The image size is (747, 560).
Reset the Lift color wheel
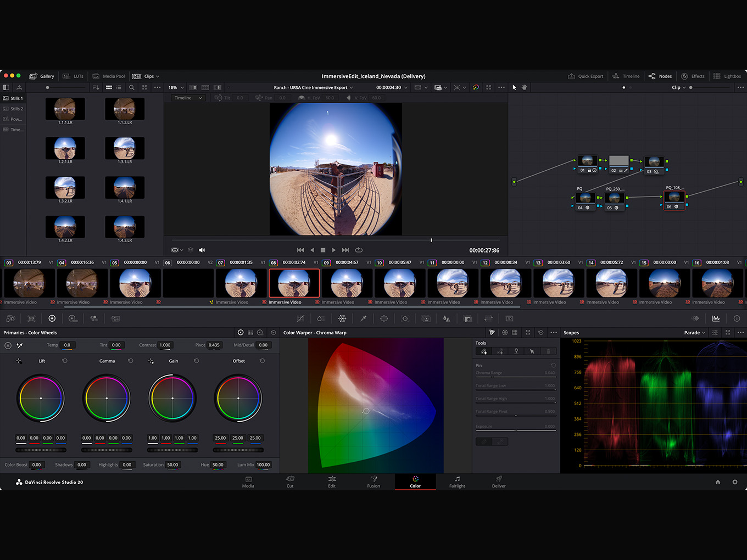click(x=65, y=361)
